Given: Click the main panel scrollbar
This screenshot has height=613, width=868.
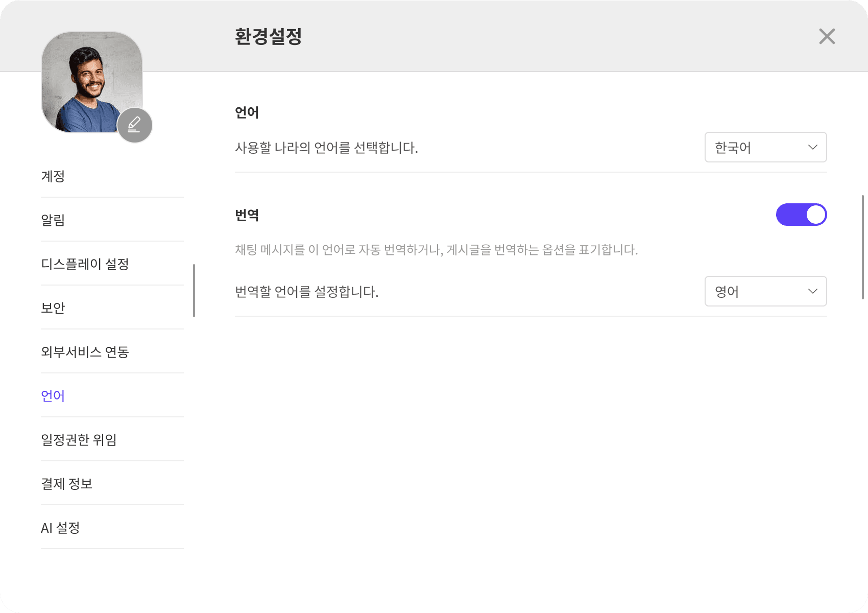Looking at the screenshot, I should pyautogui.click(x=863, y=247).
